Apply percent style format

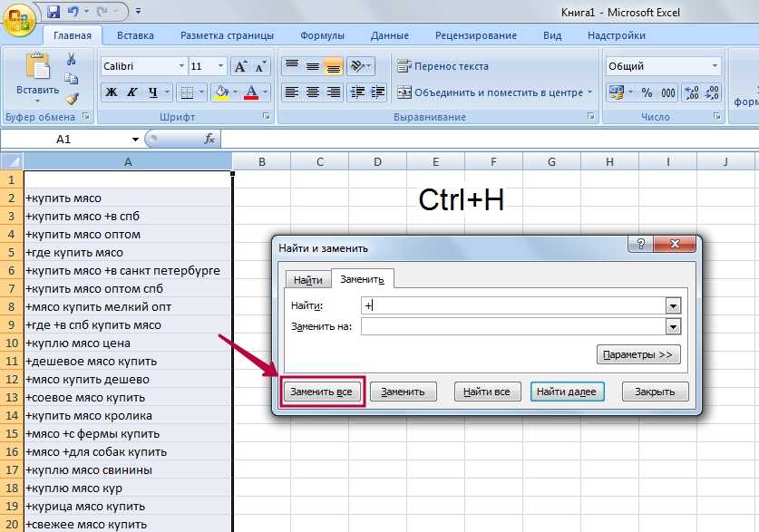coord(647,92)
